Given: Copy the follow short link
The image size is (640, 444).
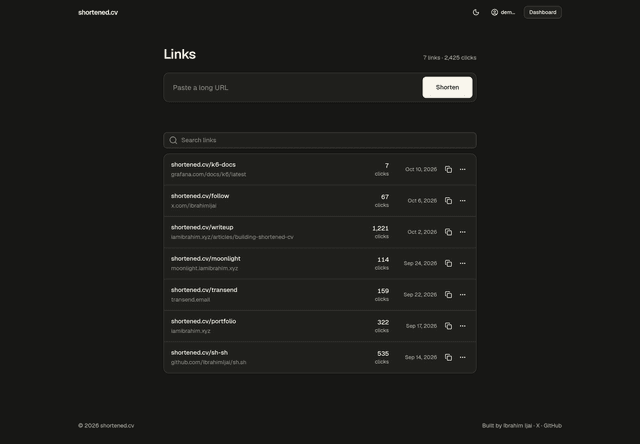Looking at the screenshot, I should 448,201.
